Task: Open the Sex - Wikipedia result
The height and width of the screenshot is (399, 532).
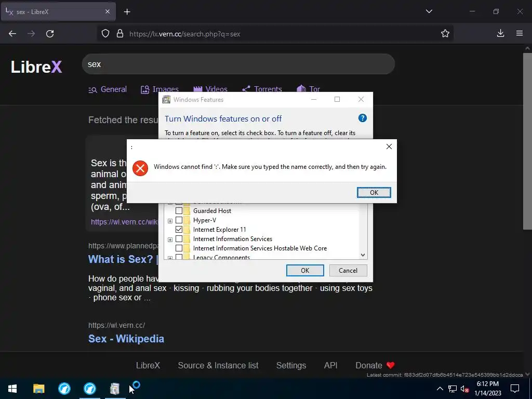Action: click(x=126, y=339)
